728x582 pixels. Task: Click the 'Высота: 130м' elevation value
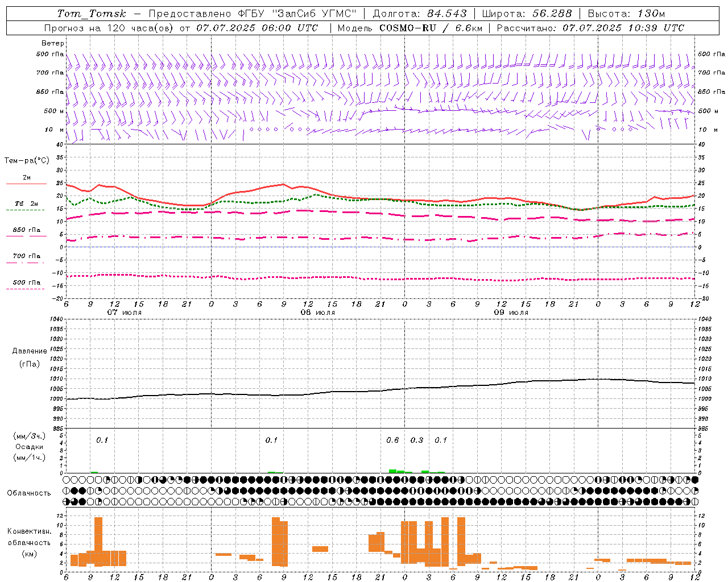click(626, 14)
